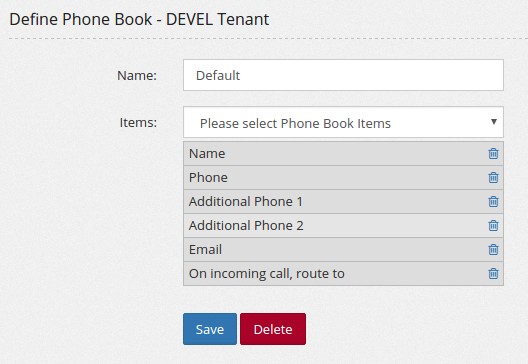Remove the Email item with trash icon
The height and width of the screenshot is (364, 528).
point(493,250)
